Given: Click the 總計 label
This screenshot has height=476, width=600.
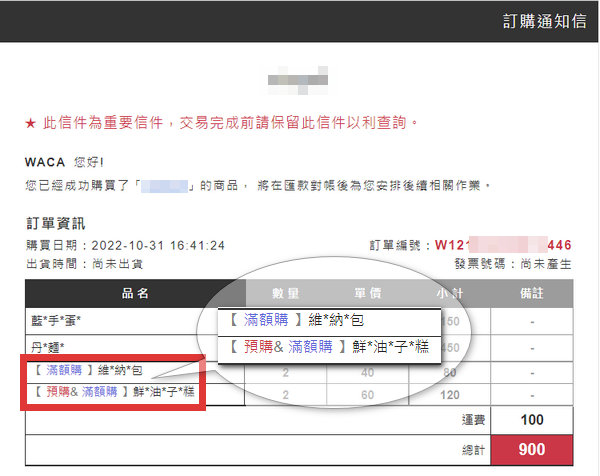Looking at the screenshot, I should tap(473, 450).
